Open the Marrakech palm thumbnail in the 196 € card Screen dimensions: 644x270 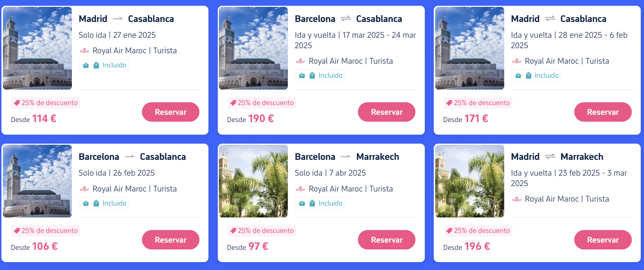469,181
